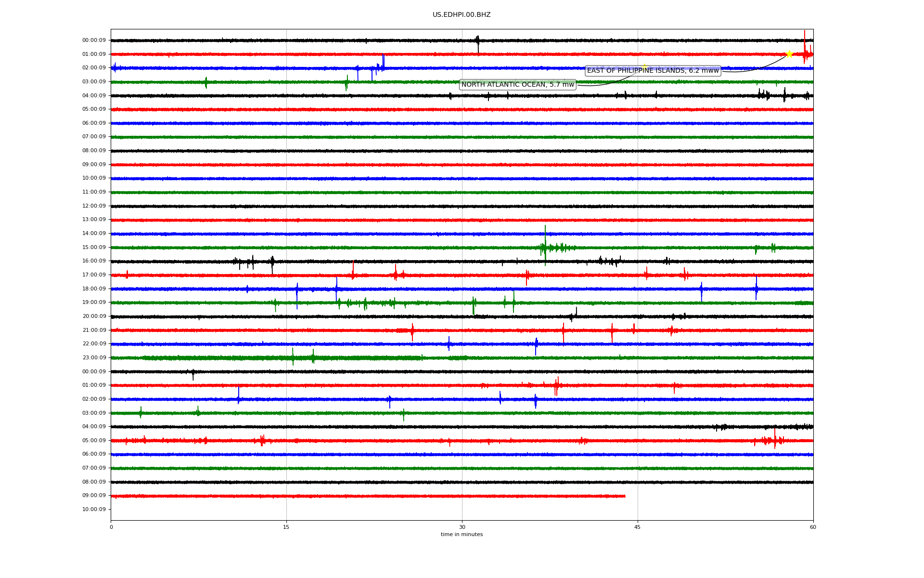The height and width of the screenshot is (578, 924).
Task: Click the tall spike on 15:00:09 green trace
Action: 545,245
